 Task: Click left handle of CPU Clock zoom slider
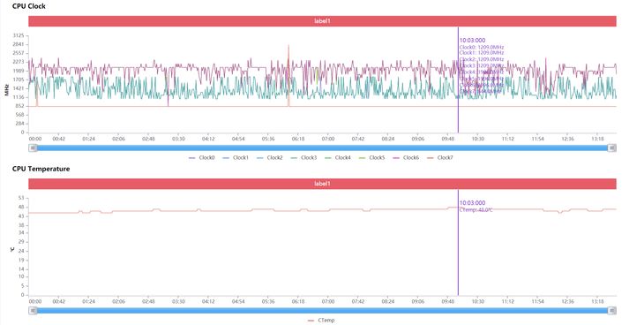(33, 147)
